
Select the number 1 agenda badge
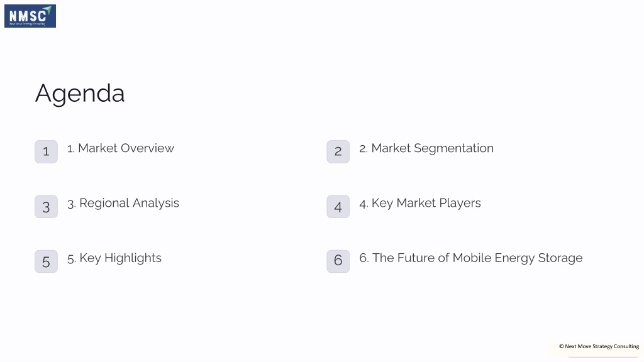tap(46, 152)
